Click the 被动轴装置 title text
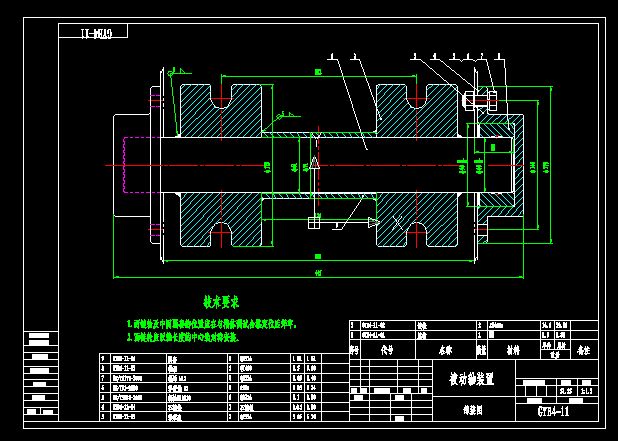Image resolution: width=618 pixels, height=441 pixels. point(471,379)
